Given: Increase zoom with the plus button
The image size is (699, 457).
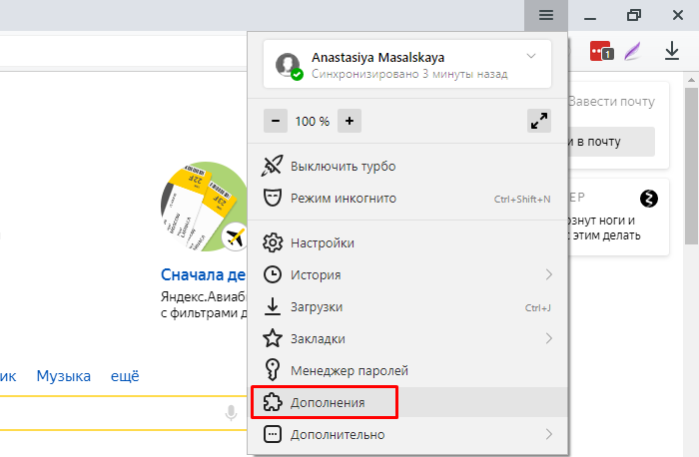Looking at the screenshot, I should tap(350, 121).
